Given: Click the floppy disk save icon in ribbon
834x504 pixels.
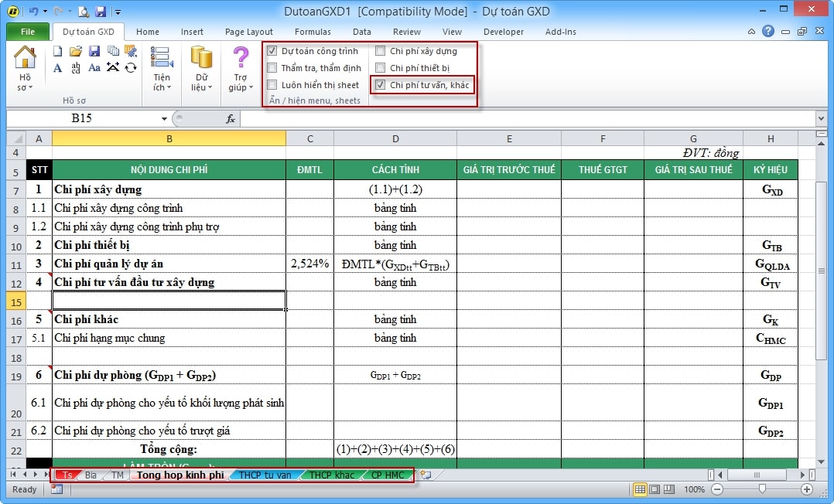Looking at the screenshot, I should (x=94, y=51).
